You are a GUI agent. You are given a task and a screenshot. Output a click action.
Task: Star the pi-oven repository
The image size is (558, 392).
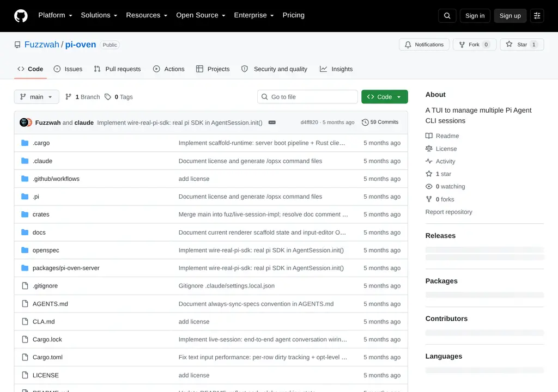[521, 45]
